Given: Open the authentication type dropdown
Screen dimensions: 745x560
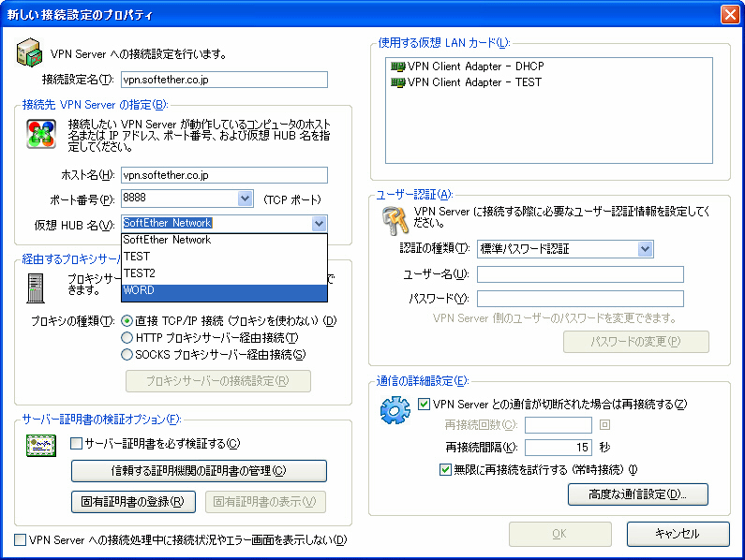Looking at the screenshot, I should (645, 249).
